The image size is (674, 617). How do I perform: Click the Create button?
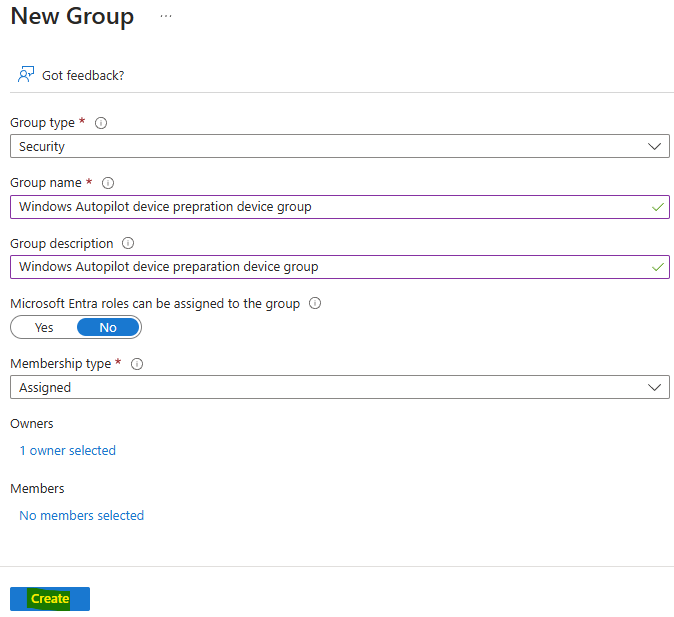pyautogui.click(x=50, y=599)
